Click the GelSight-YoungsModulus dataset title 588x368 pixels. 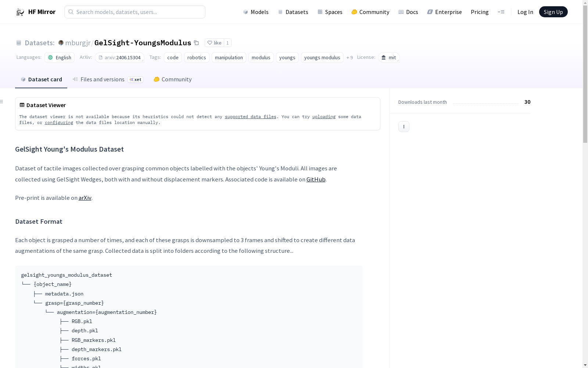[143, 43]
